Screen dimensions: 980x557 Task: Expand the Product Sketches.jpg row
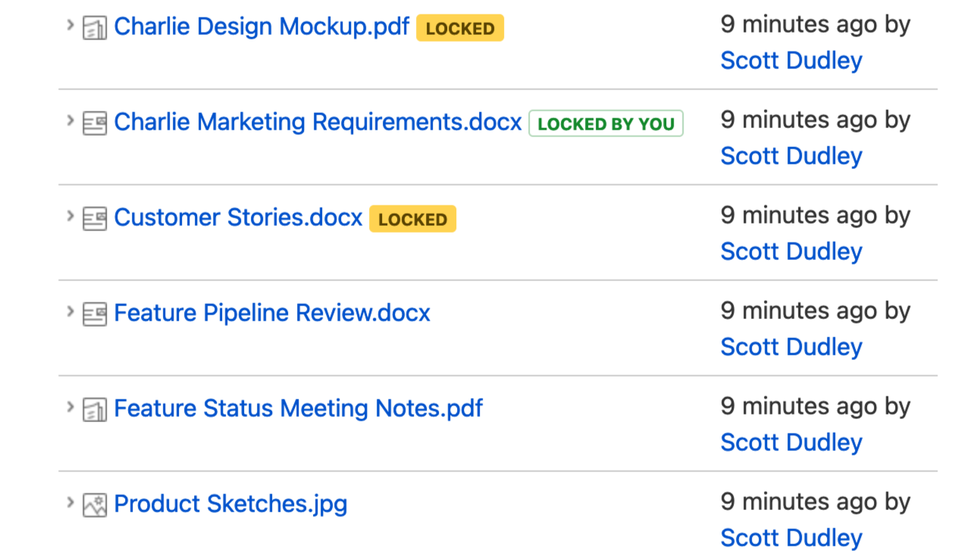click(x=70, y=502)
